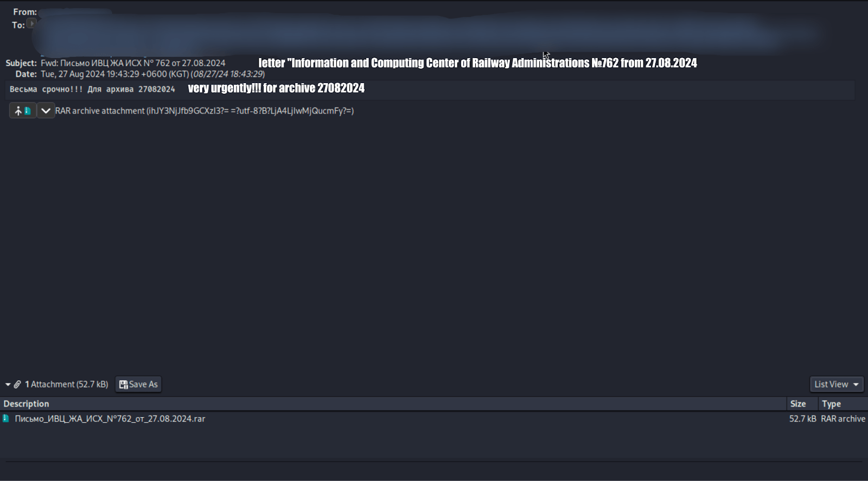Image resolution: width=868 pixels, height=481 pixels.
Task: Click the paperclip icon beside 1 Attachment
Action: (x=16, y=384)
